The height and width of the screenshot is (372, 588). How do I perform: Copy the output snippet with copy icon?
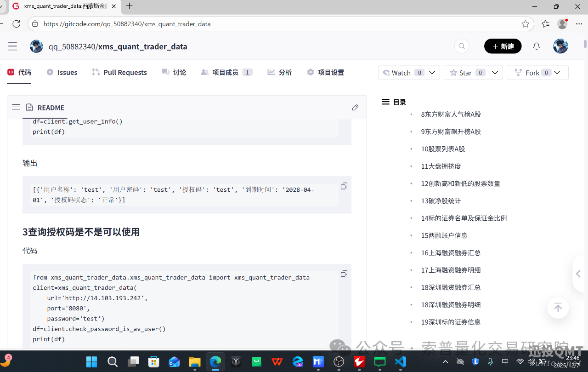tap(344, 186)
